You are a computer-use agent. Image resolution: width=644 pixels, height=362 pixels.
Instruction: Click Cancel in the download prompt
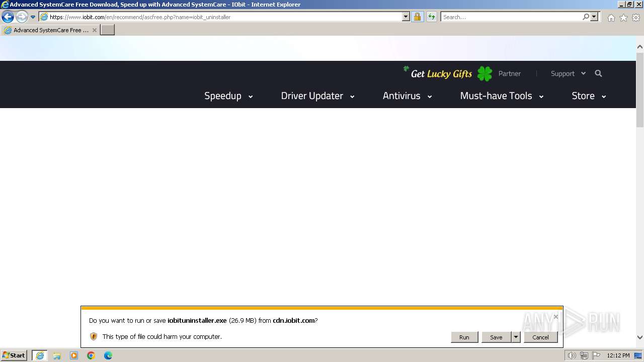[540, 337]
